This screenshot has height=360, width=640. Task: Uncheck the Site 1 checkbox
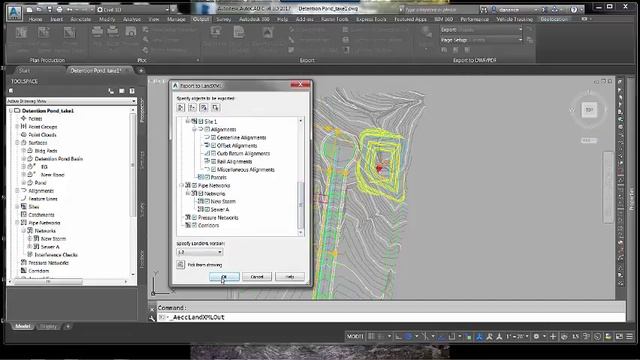(201, 121)
